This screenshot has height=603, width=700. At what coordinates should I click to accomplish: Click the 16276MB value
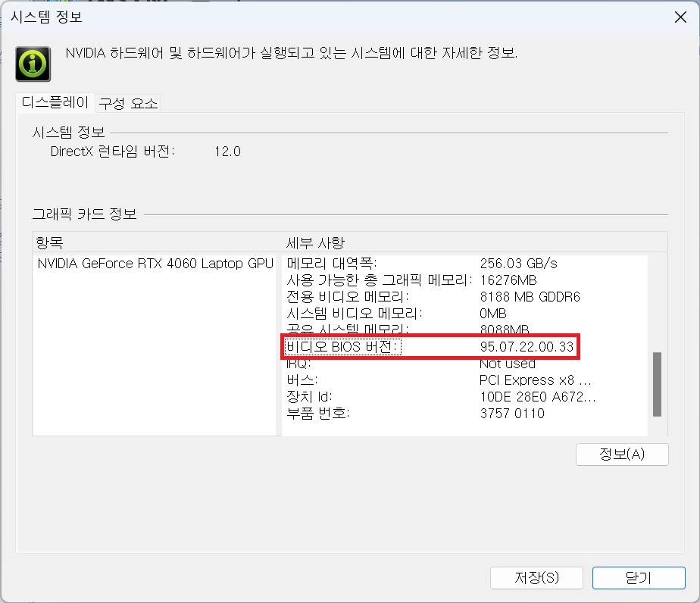[x=508, y=280]
